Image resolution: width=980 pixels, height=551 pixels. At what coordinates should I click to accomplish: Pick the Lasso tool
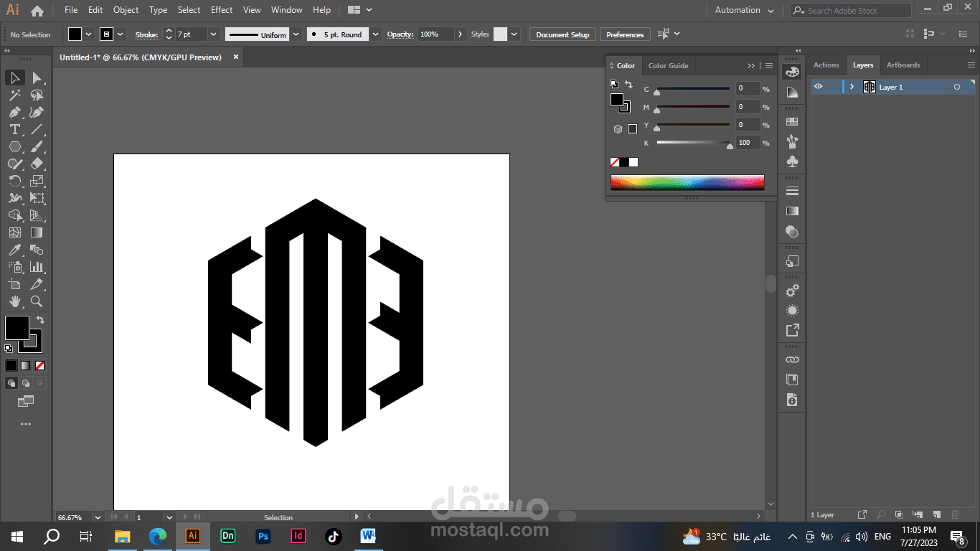point(37,95)
